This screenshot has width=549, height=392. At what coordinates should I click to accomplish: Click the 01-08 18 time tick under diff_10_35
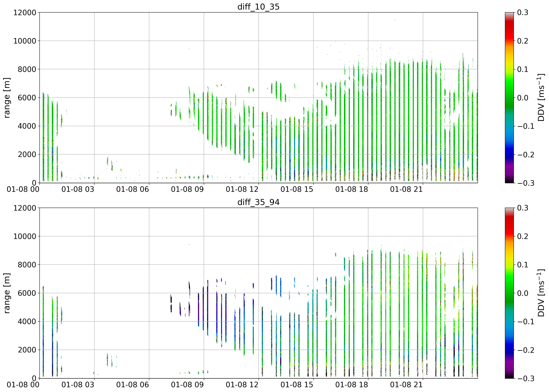pos(352,189)
